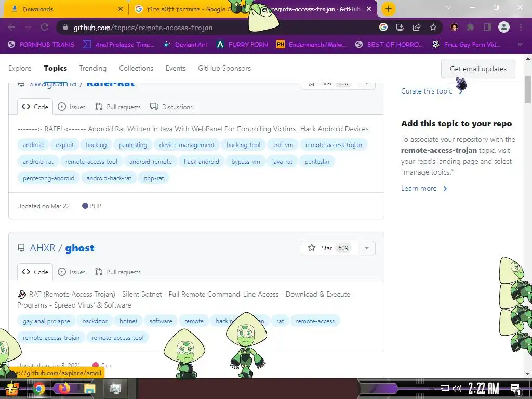
Task: Open Rafel-Rat Issues tab
Action: (x=72, y=107)
